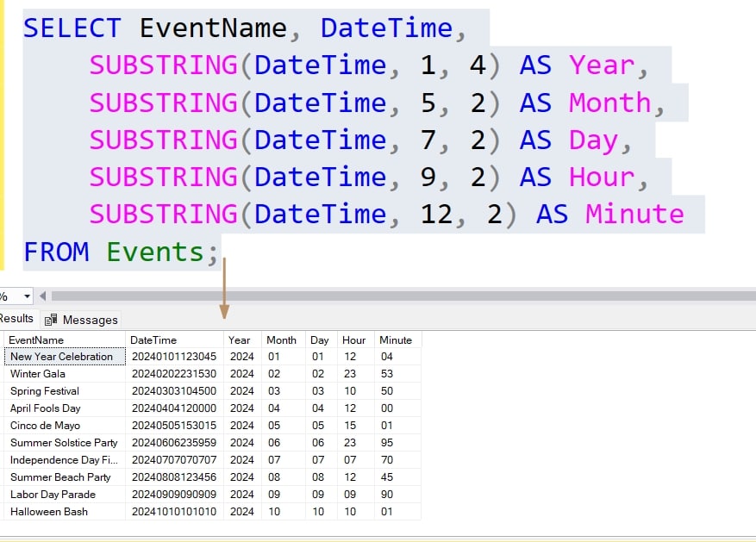The height and width of the screenshot is (542, 756).
Task: Select the Minute column header
Action: 395,340
